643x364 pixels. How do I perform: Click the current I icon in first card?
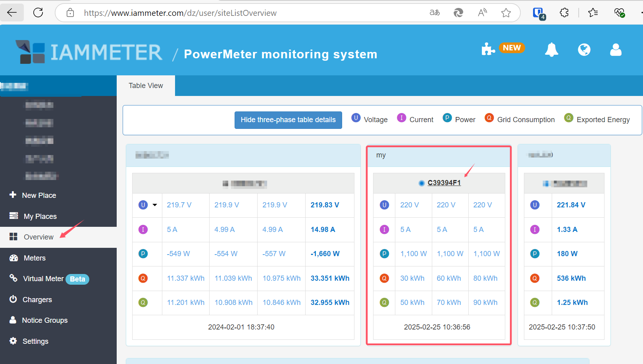click(143, 230)
